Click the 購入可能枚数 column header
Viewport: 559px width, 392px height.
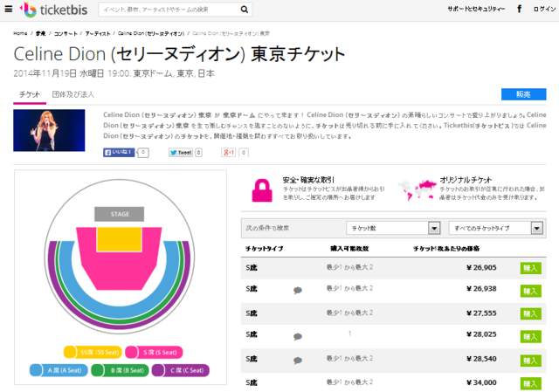(349, 249)
